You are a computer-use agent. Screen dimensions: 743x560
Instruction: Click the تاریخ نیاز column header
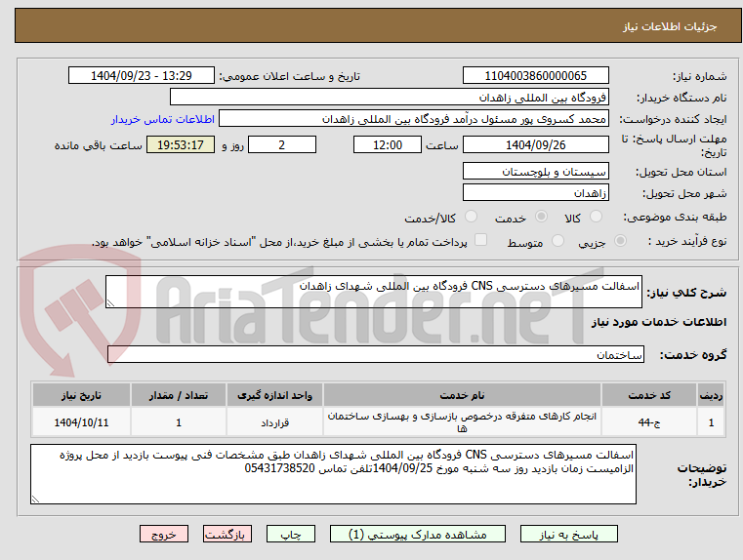(81, 395)
